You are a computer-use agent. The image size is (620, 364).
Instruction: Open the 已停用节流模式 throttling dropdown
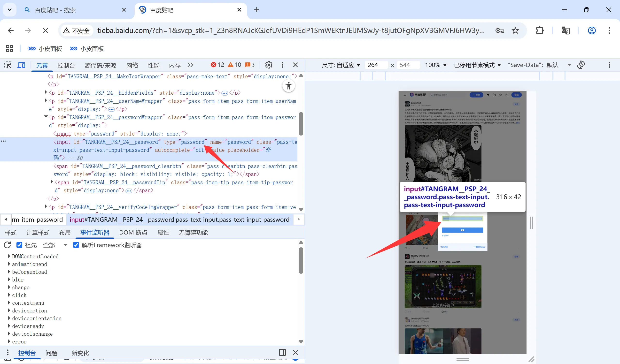tap(477, 65)
